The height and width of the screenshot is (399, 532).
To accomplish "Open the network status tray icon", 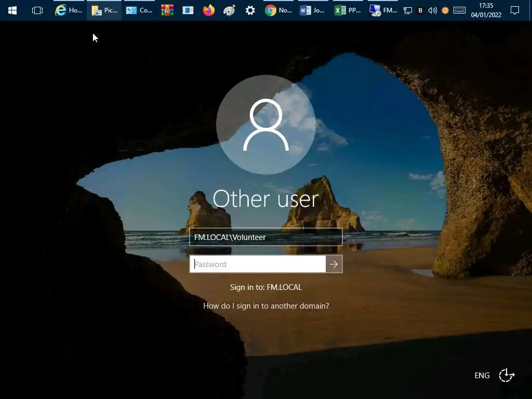I will [x=408, y=10].
